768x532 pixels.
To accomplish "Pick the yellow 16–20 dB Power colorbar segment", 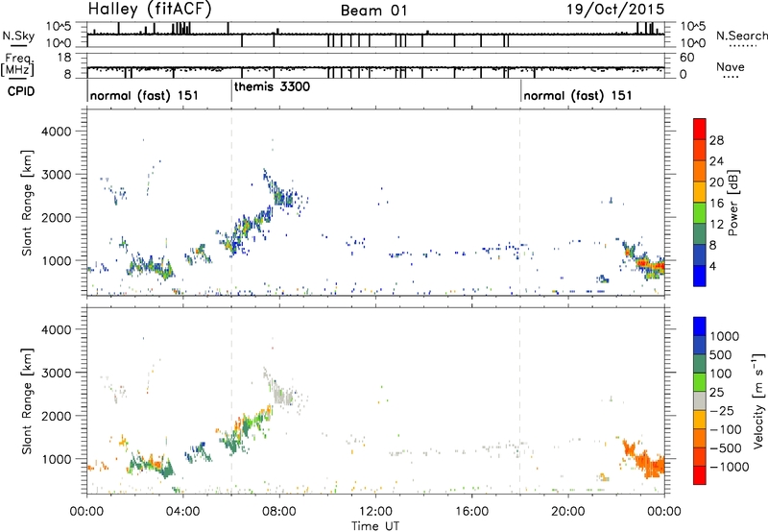I will point(700,192).
